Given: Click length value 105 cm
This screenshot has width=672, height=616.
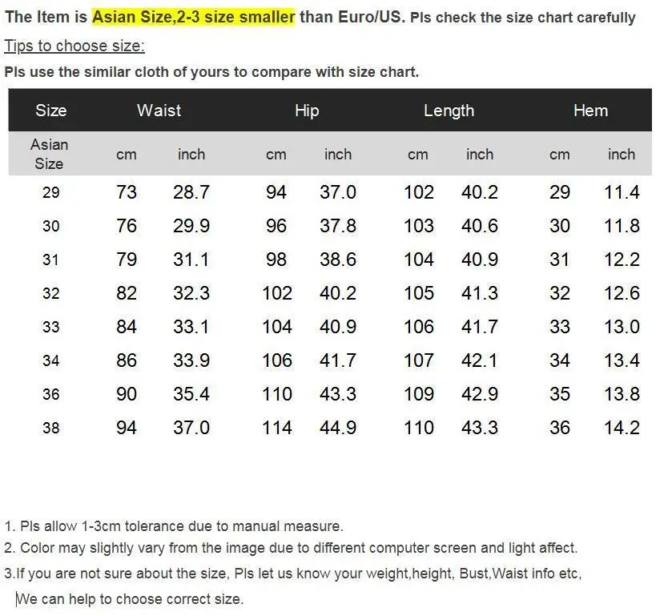Looking at the screenshot, I should click(419, 293).
